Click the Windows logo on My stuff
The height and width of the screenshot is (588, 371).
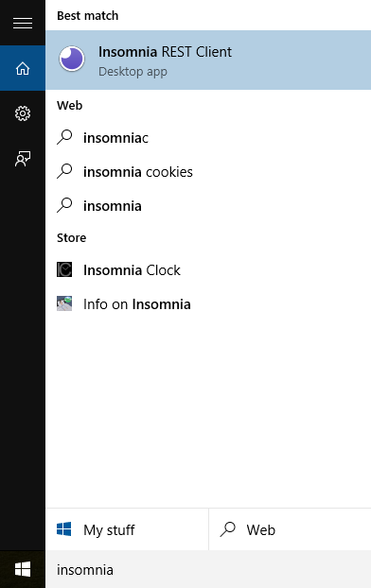(x=63, y=529)
